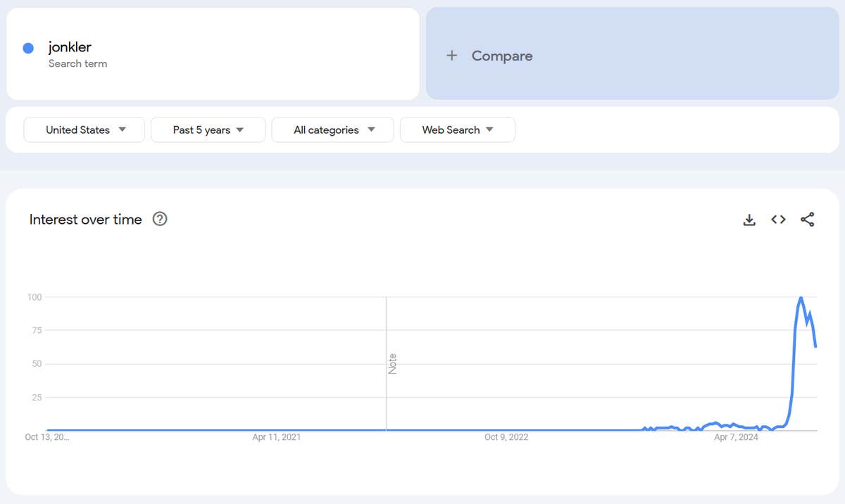Select the Note marker on chart
Image resolution: width=845 pixels, height=504 pixels.
[x=392, y=363]
